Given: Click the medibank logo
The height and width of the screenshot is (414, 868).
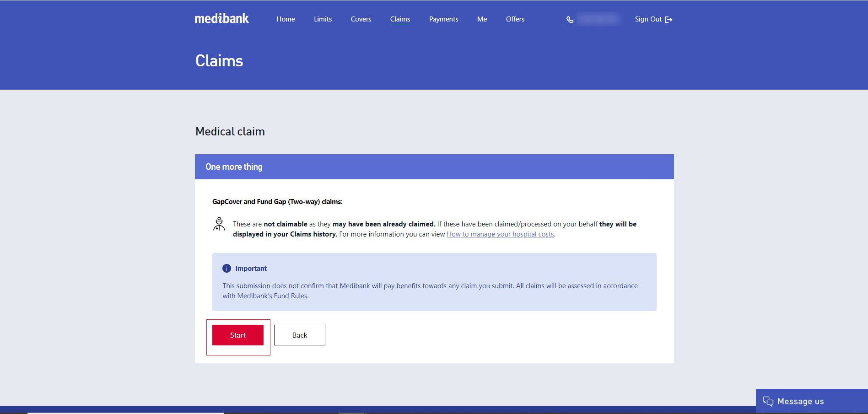Looking at the screenshot, I should [x=222, y=18].
